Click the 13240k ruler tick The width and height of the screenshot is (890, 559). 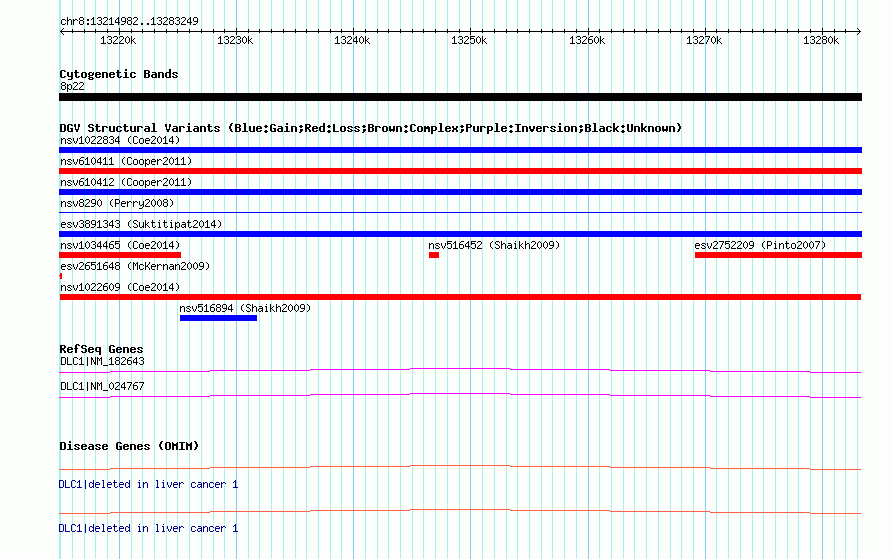352,40
